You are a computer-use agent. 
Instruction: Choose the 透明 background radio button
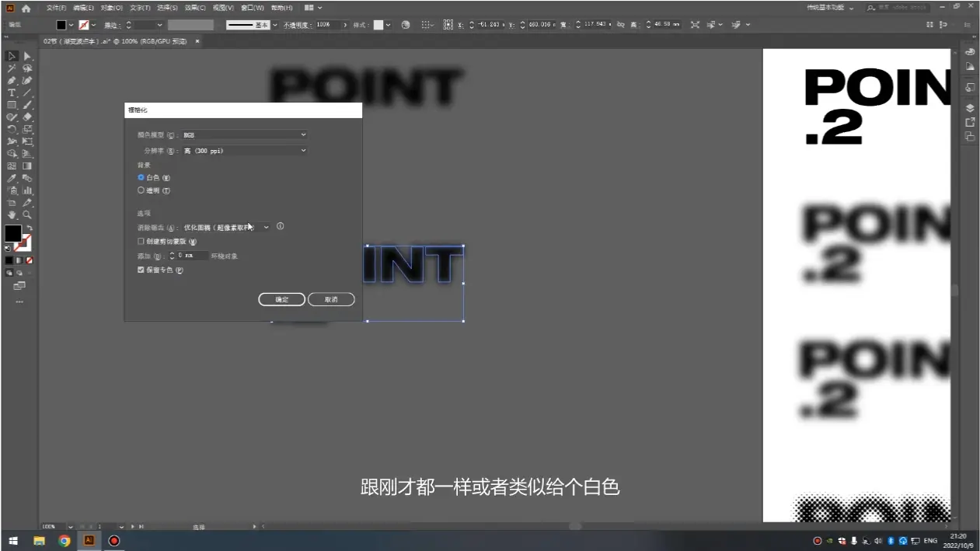(141, 190)
